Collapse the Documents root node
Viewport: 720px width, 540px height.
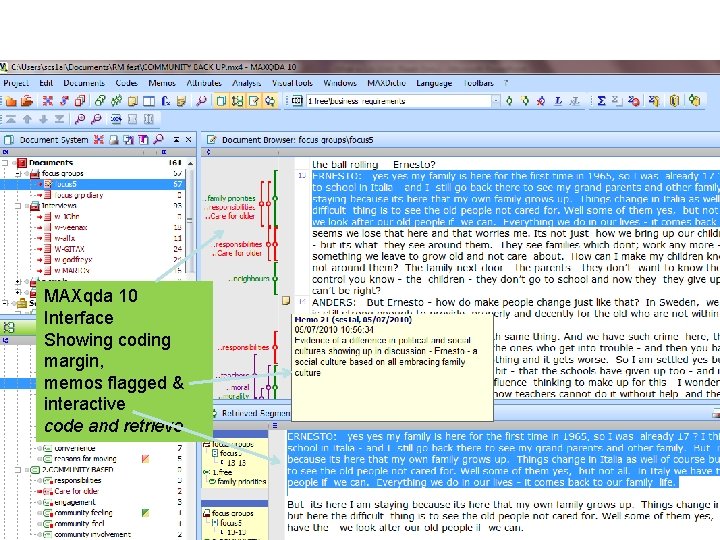click(6, 163)
